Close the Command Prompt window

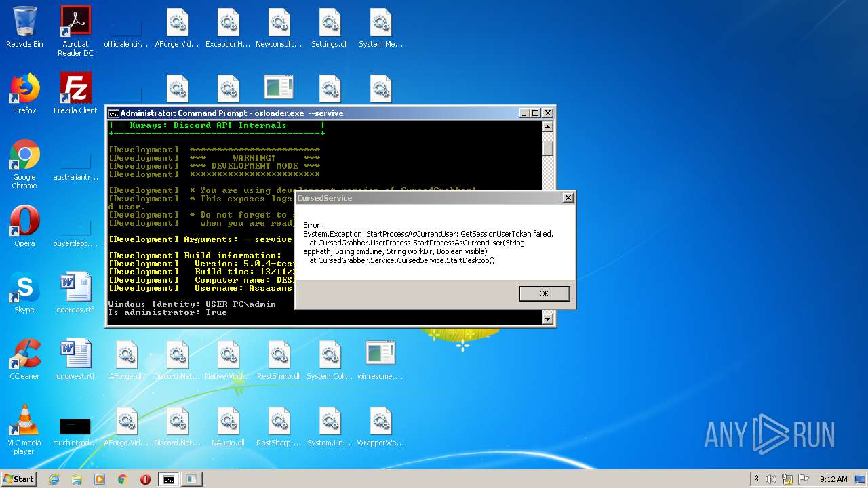coord(548,113)
